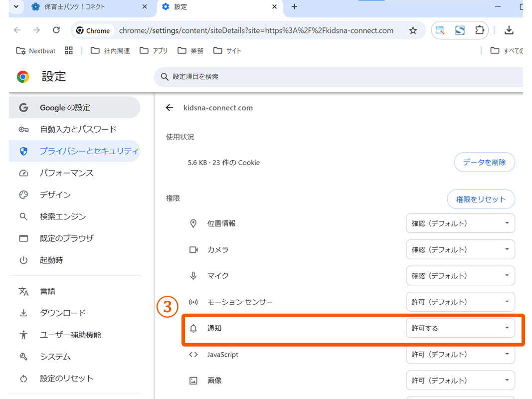532x399 pixels.
Task: Open the 社内関連 bookmarks folder
Action: coord(111,50)
